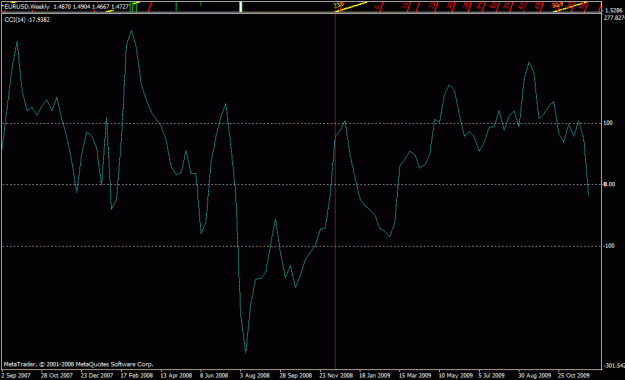Screen dimensions: 625x380
Task: Click the 23 Nov 2008 date label
Action: [x=336, y=376]
